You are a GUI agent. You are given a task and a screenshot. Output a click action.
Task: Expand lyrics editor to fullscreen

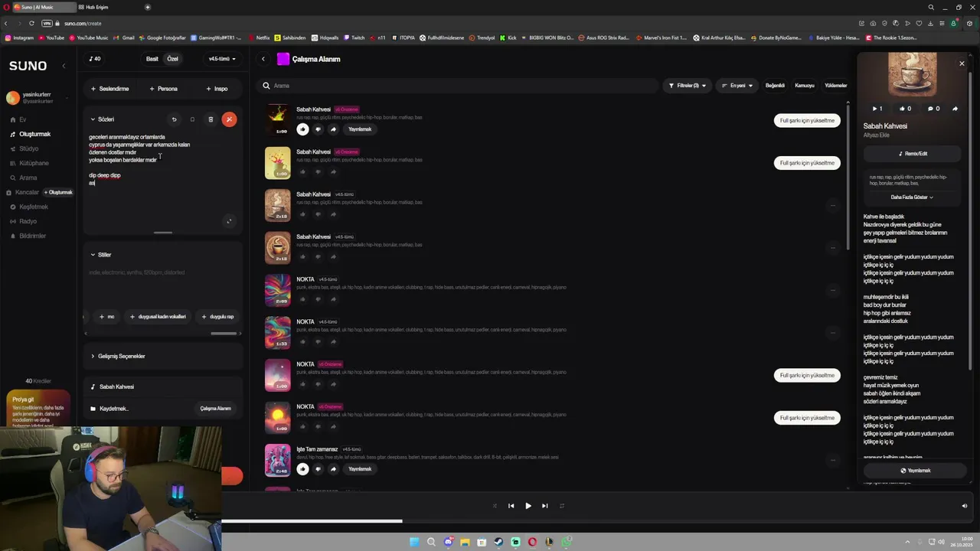pos(228,221)
